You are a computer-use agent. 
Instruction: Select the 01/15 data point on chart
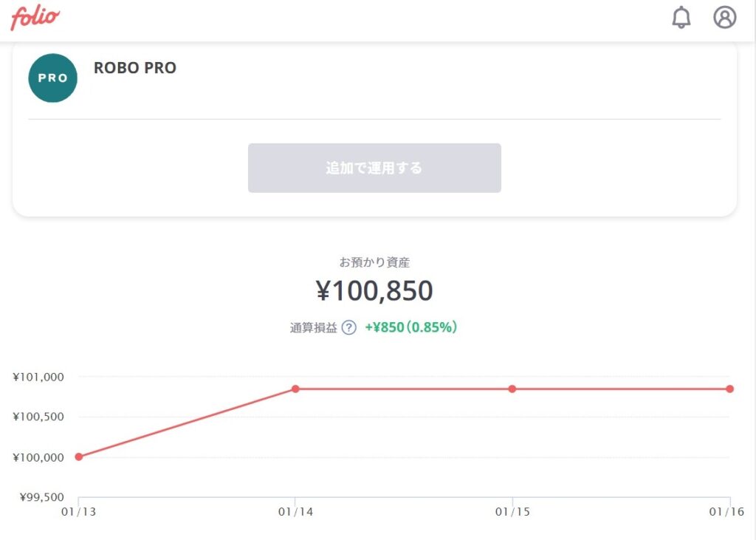512,389
